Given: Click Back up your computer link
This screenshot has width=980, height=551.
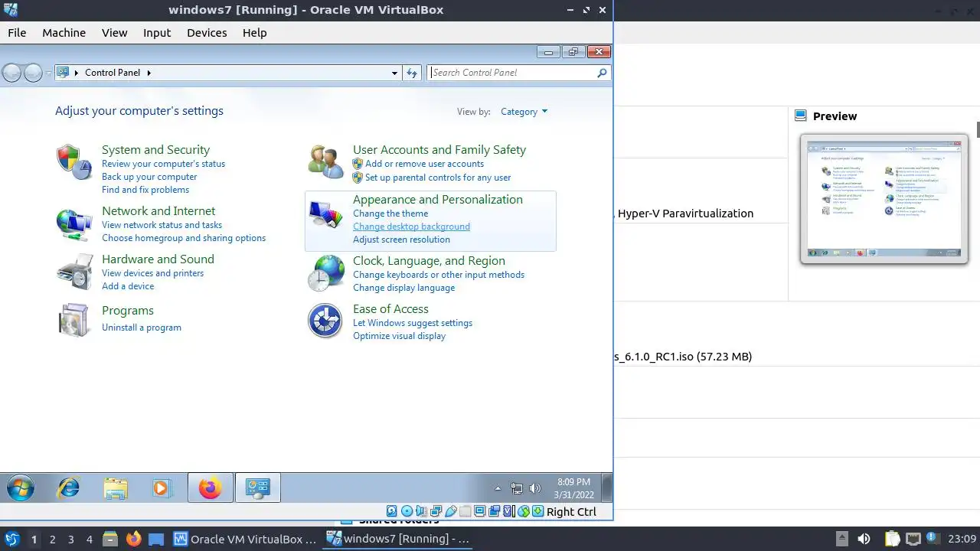Looking at the screenshot, I should click(x=149, y=177).
